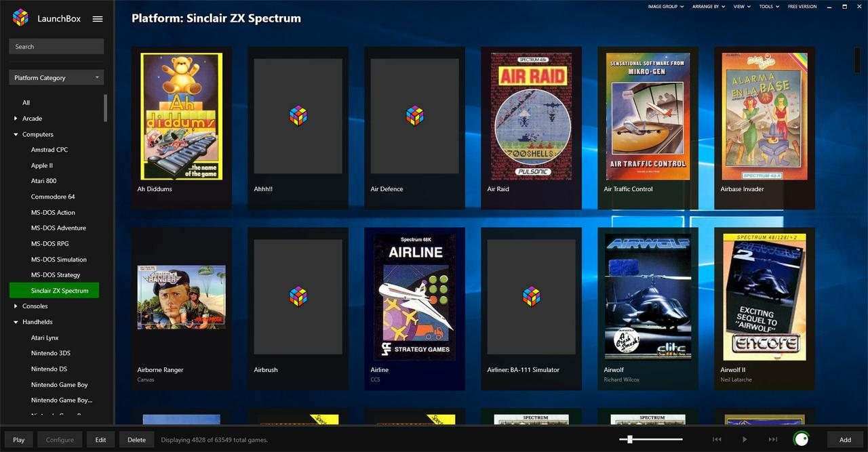Screen dimensions: 868x452
Task: Open the hamburger menu beside LaunchBox
Action: tap(98, 19)
